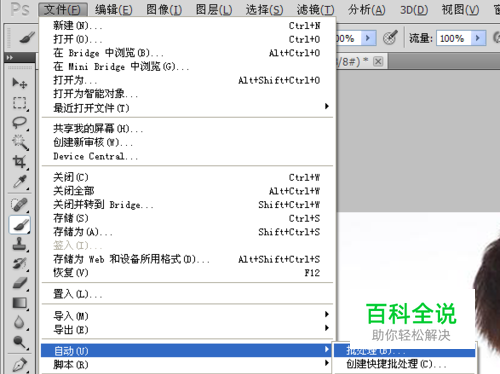
Task: Open the brush tool preset picker
Action: (x=27, y=38)
